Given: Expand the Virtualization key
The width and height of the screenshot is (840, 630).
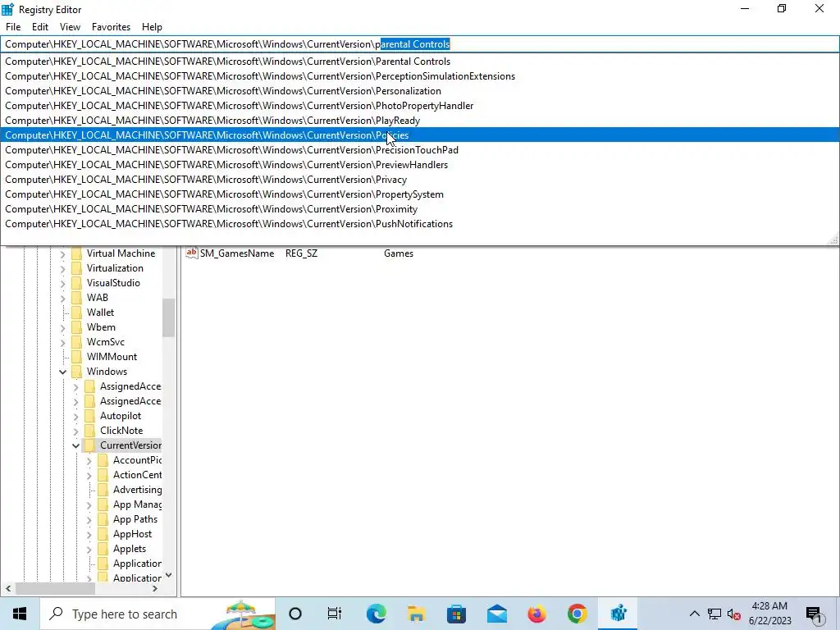Looking at the screenshot, I should (62, 268).
